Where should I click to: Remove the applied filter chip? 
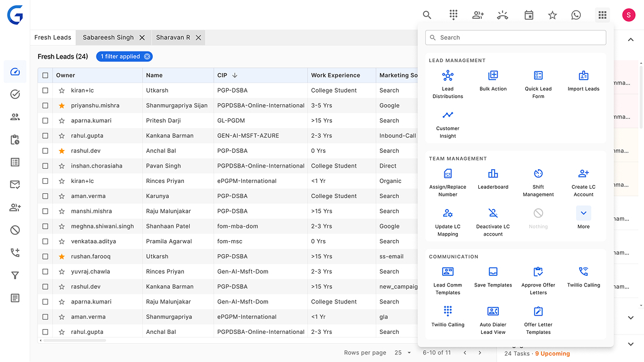tap(148, 57)
